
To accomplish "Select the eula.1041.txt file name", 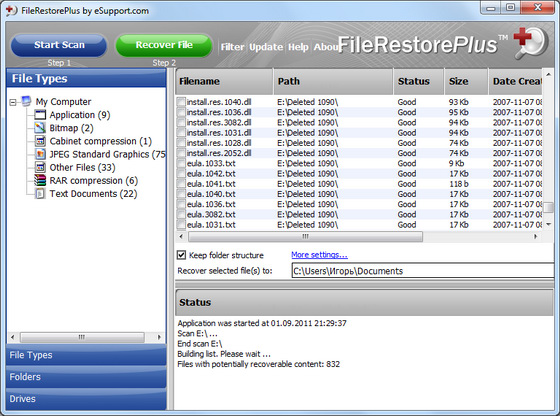I will click(211, 184).
